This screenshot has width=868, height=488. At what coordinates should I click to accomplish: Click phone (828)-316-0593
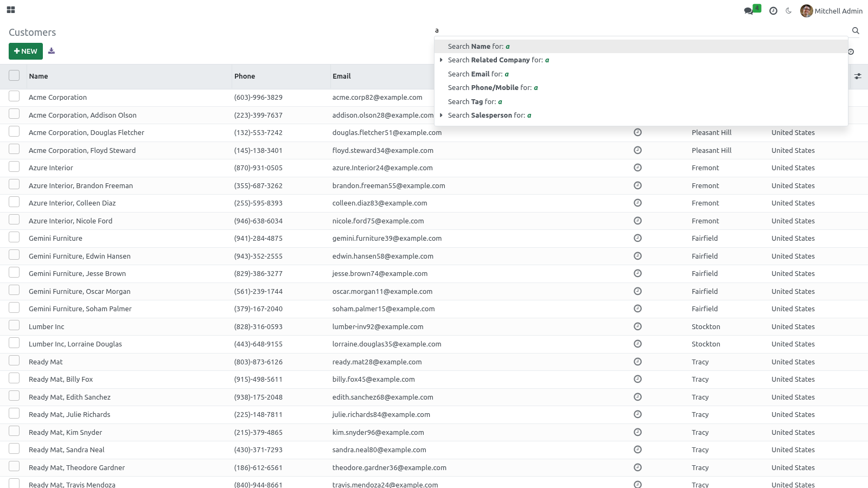click(258, 327)
